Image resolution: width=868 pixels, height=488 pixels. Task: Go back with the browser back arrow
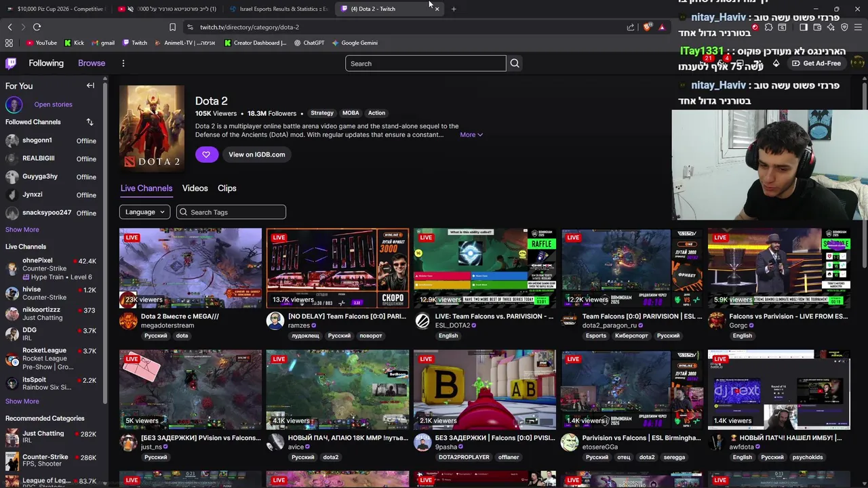point(9,27)
